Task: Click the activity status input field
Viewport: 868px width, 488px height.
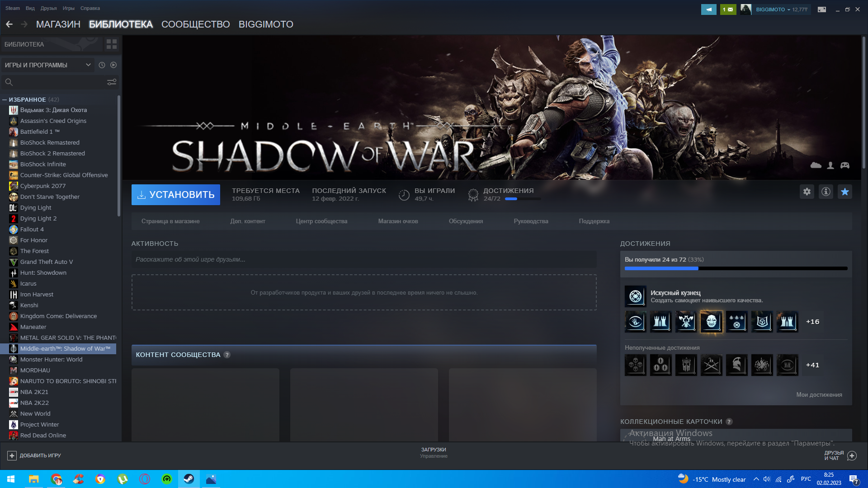Action: point(364,260)
